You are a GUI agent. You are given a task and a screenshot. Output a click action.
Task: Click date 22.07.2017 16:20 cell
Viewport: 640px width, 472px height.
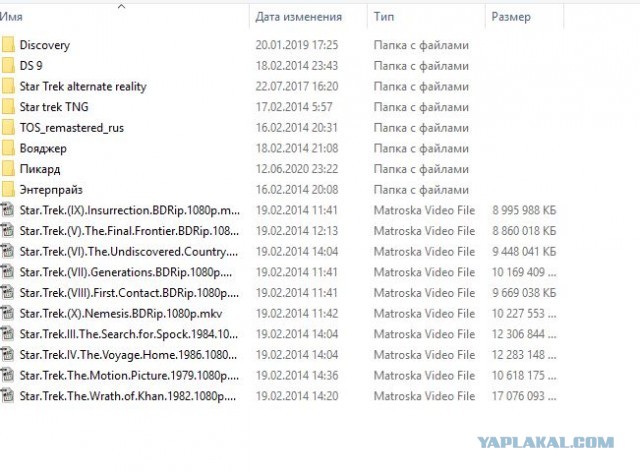(297, 87)
